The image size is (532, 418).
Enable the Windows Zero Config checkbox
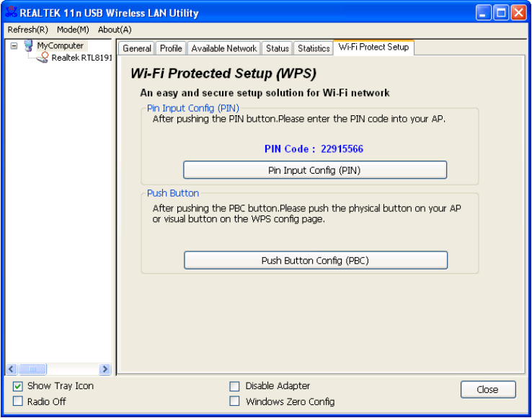pyautogui.click(x=234, y=401)
